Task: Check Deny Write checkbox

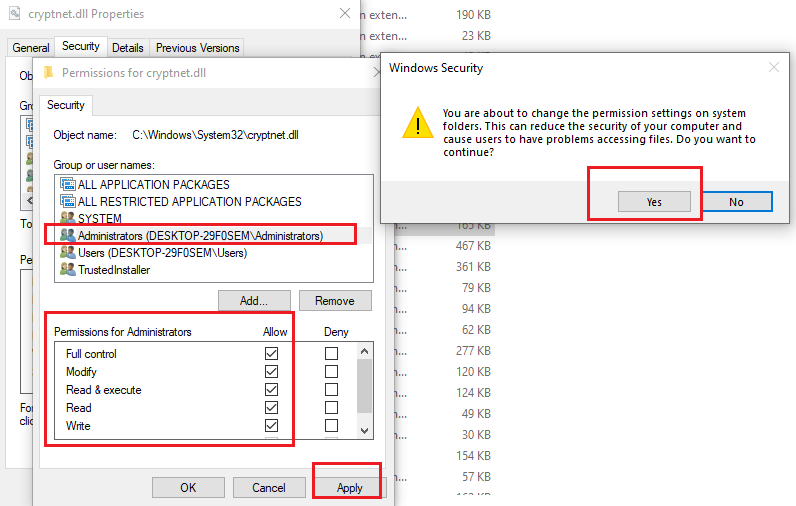Action: [x=331, y=425]
